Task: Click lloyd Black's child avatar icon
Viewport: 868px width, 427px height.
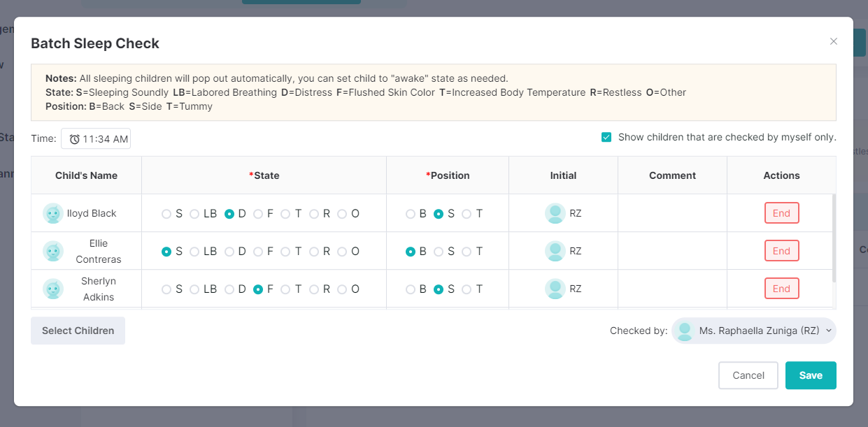Action: (53, 213)
